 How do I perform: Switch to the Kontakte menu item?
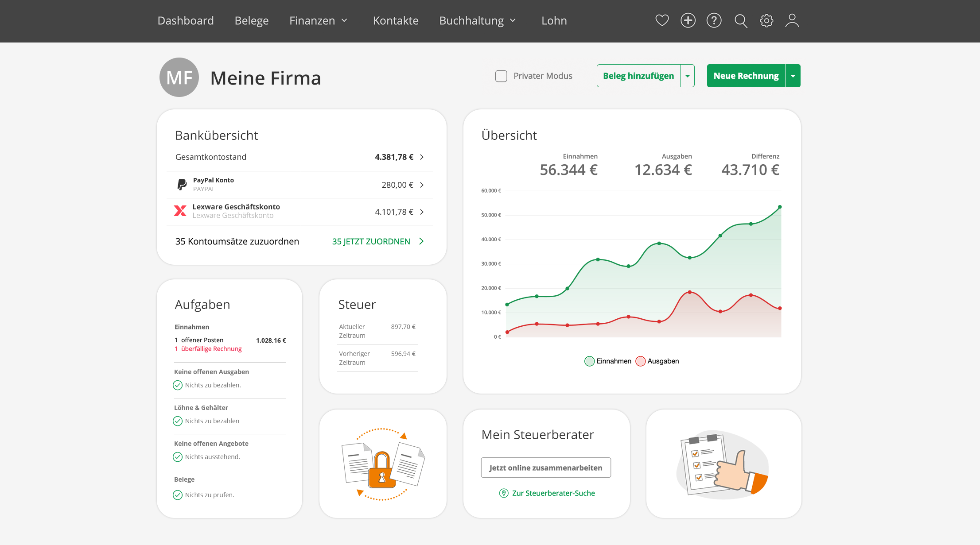pyautogui.click(x=396, y=20)
